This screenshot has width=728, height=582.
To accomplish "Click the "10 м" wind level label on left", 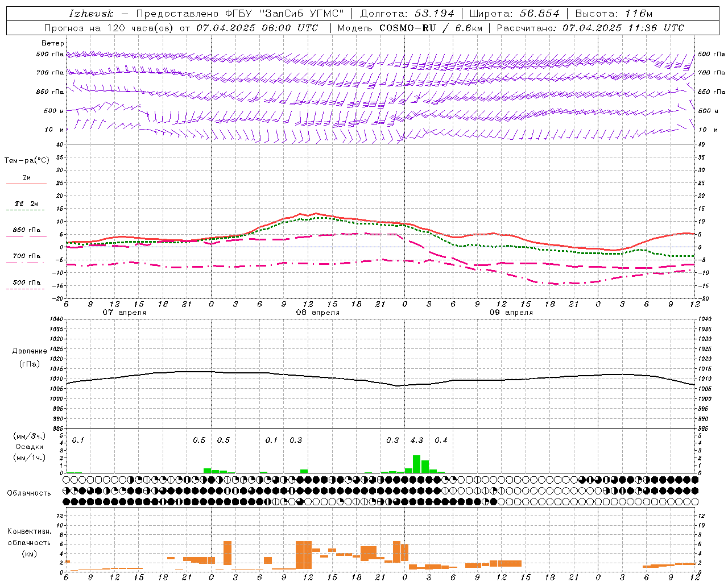I will point(55,130).
